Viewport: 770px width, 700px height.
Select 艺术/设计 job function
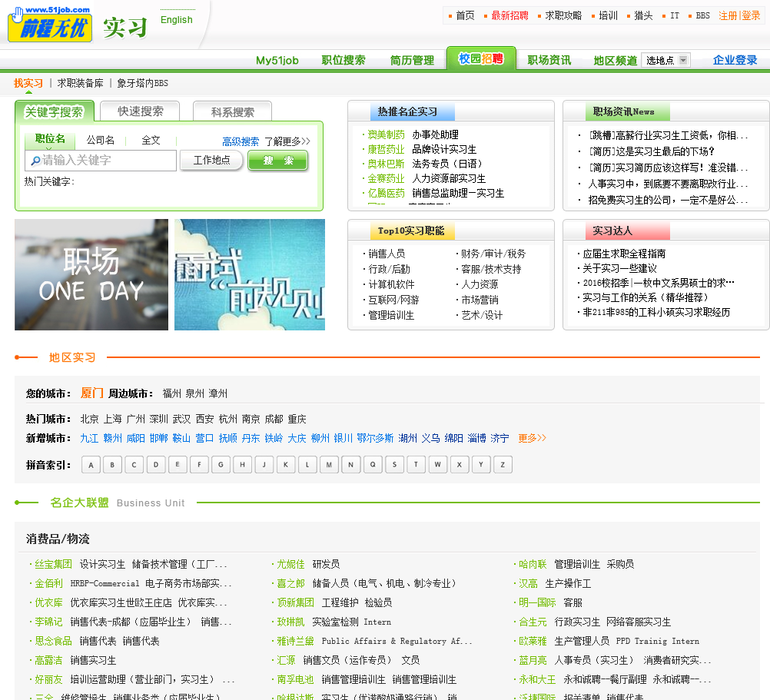tap(482, 316)
